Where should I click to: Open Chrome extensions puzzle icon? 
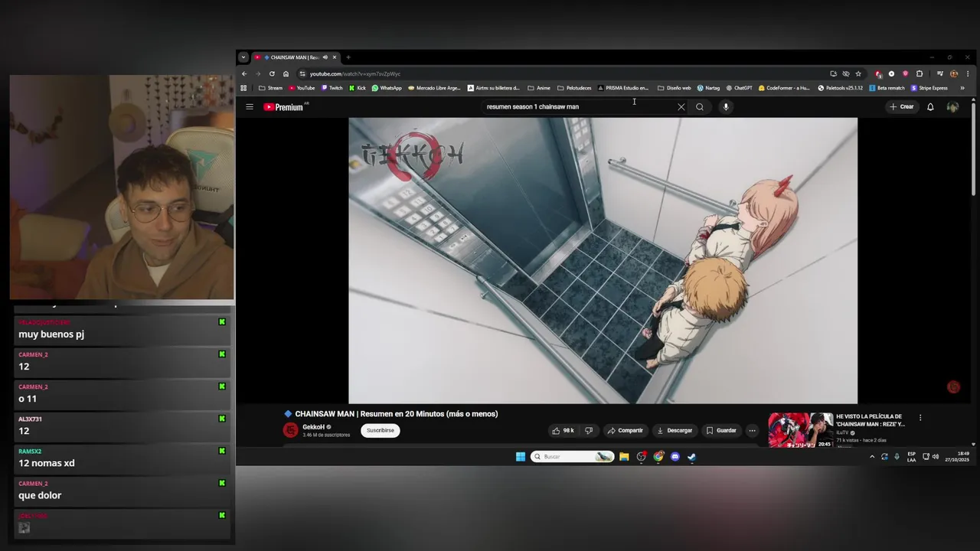pos(920,74)
